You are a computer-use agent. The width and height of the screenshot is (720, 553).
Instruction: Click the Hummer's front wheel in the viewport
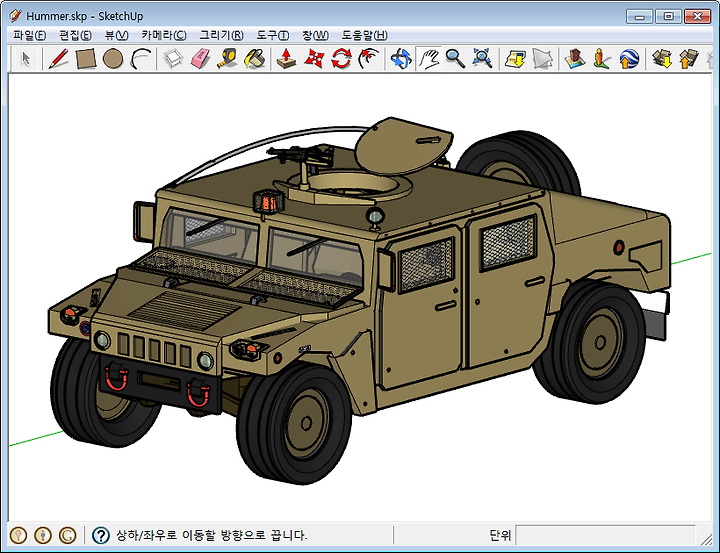(x=294, y=423)
